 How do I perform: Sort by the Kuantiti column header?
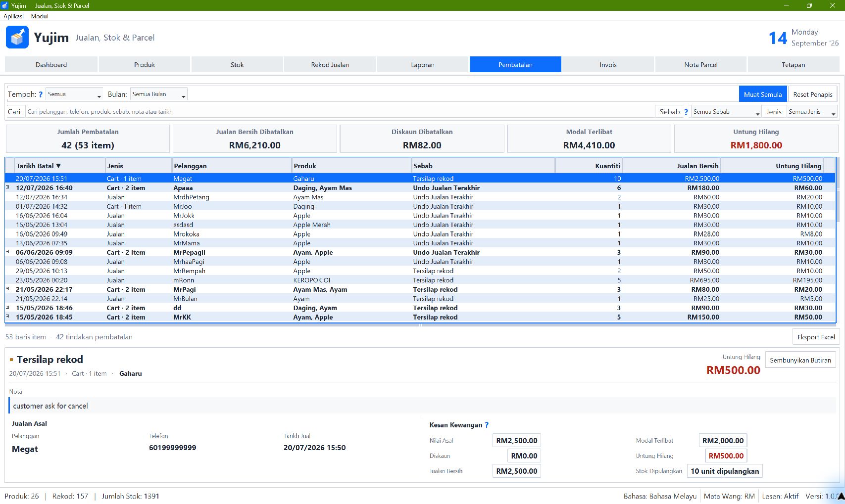coord(589,166)
